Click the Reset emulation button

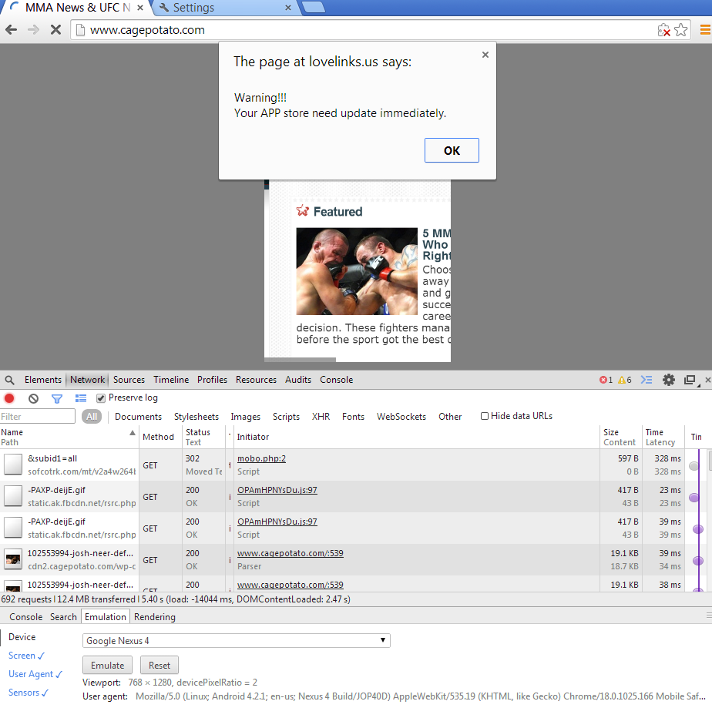160,666
